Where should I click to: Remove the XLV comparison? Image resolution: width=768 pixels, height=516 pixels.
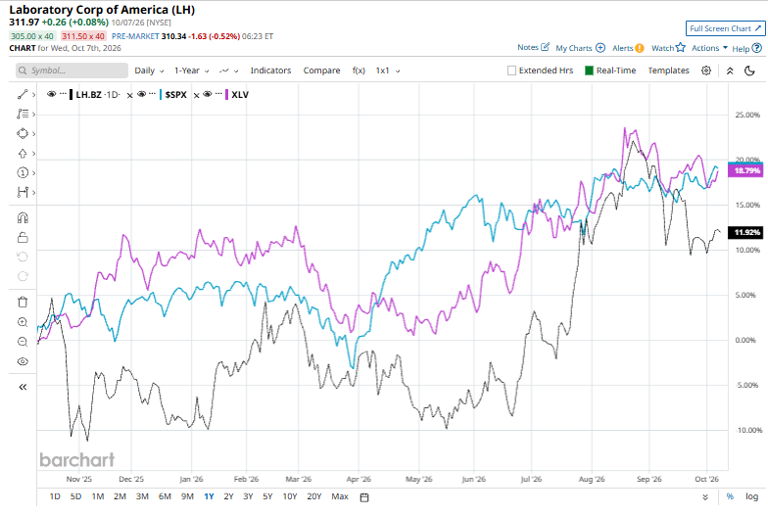[196, 95]
